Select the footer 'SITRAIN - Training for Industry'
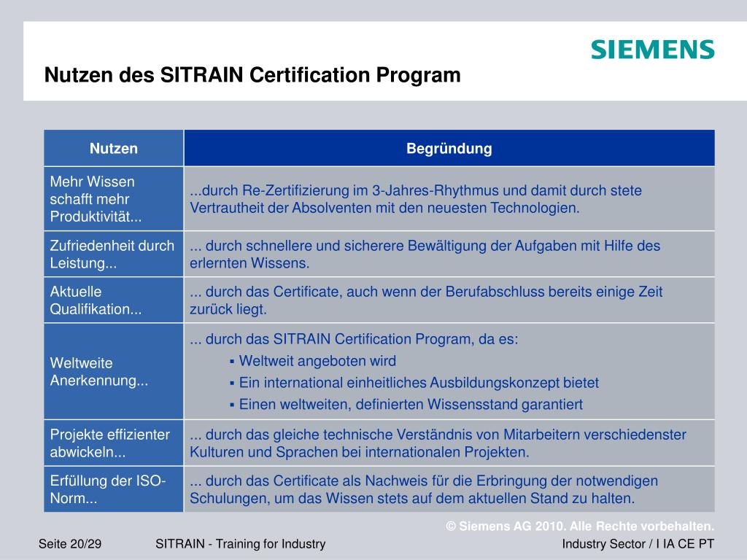The image size is (747, 560). click(x=241, y=542)
